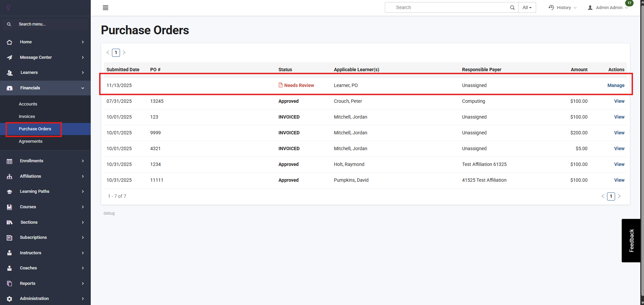Open the Subscriptions menu item
The width and height of the screenshot is (644, 305).
[x=33, y=237]
